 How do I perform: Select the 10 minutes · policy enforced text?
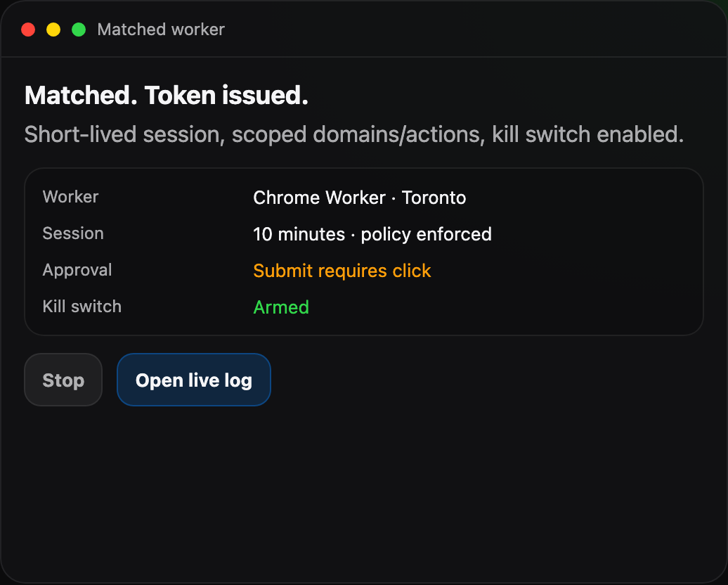tap(372, 234)
